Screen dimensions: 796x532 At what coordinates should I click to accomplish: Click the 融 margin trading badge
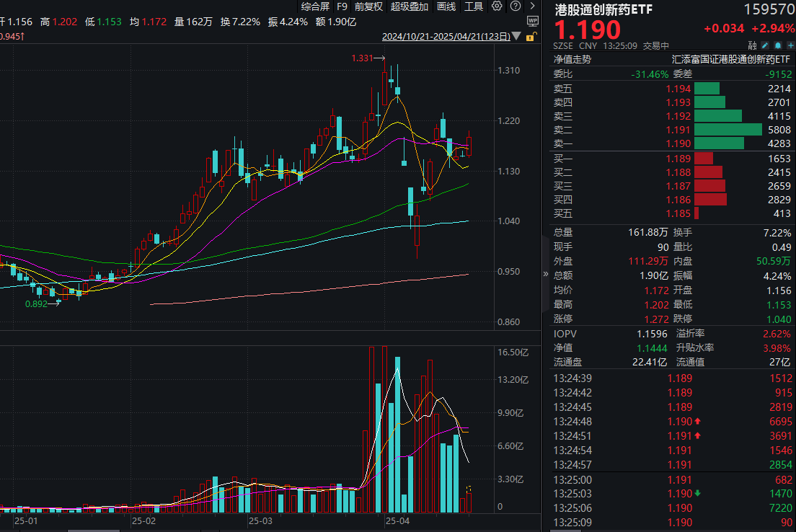click(x=752, y=45)
